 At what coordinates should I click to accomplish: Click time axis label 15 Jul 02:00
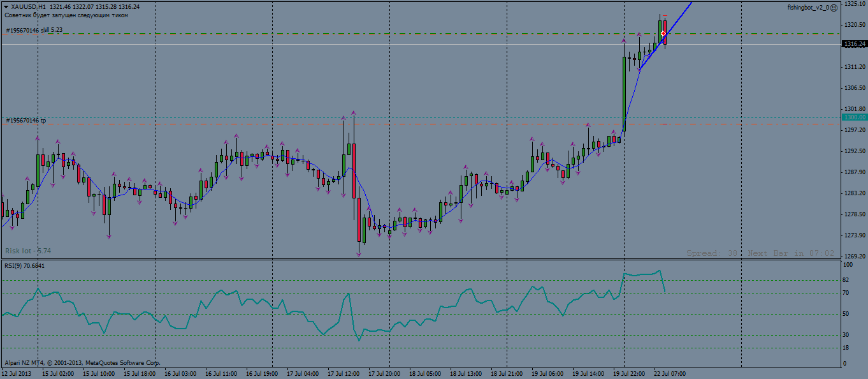click(x=57, y=373)
